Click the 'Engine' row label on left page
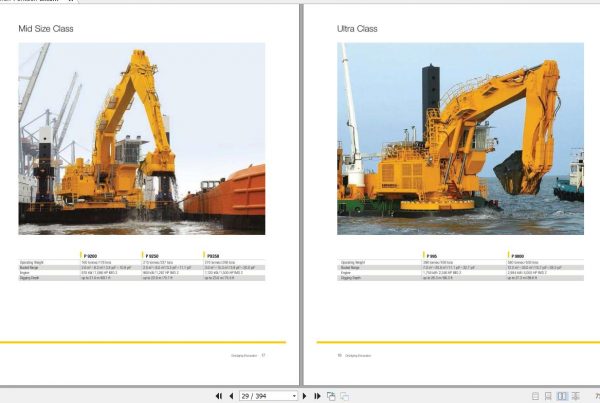 (24, 273)
